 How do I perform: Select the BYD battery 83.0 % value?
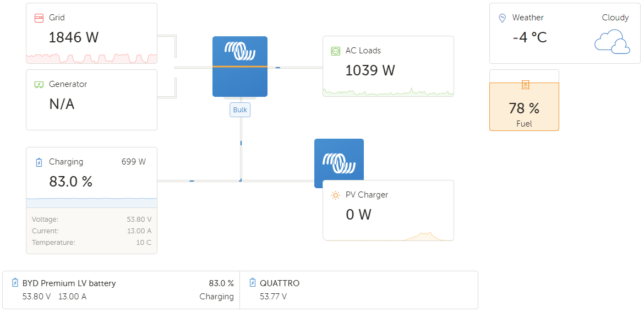point(221,283)
